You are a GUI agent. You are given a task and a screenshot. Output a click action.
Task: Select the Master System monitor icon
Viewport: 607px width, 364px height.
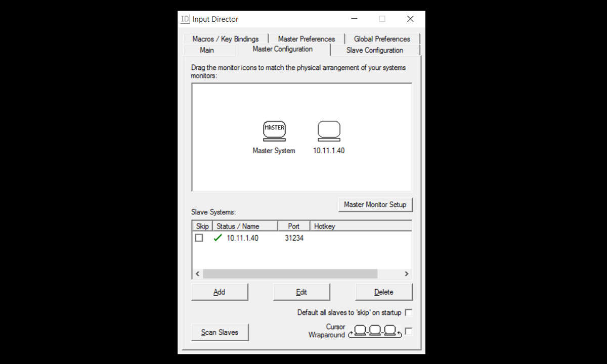274,131
